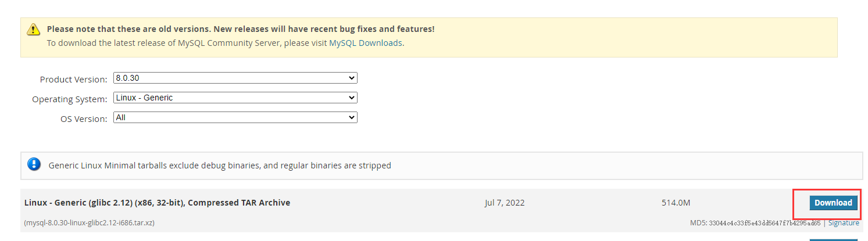Screen dimensions: 868x241
Task: Click the yellow warning triangle icon
Action: (x=33, y=30)
